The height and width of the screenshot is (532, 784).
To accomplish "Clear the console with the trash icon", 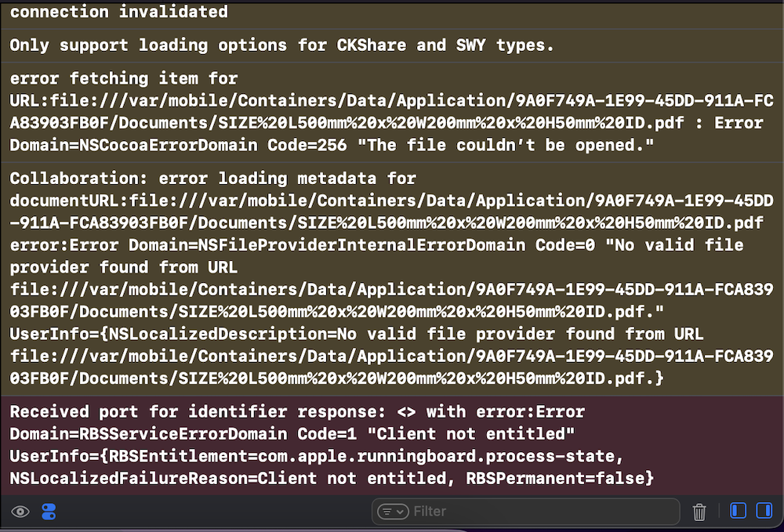I will click(x=699, y=512).
